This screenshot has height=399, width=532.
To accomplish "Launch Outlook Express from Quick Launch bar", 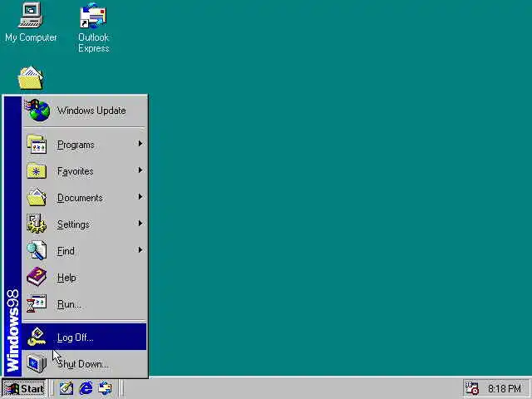I will pos(106,388).
